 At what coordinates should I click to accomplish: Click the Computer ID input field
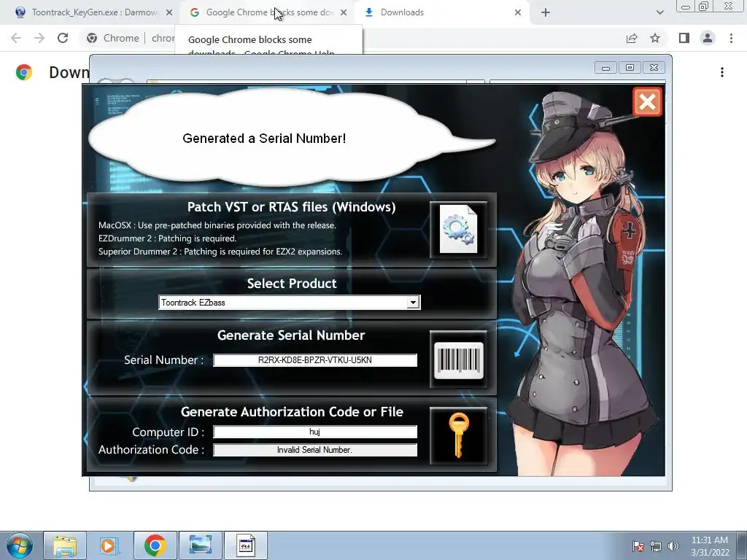tap(315, 432)
